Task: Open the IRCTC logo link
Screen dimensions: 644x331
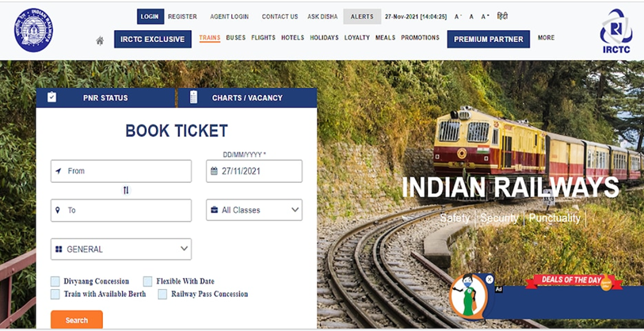Action: pyautogui.click(x=616, y=31)
